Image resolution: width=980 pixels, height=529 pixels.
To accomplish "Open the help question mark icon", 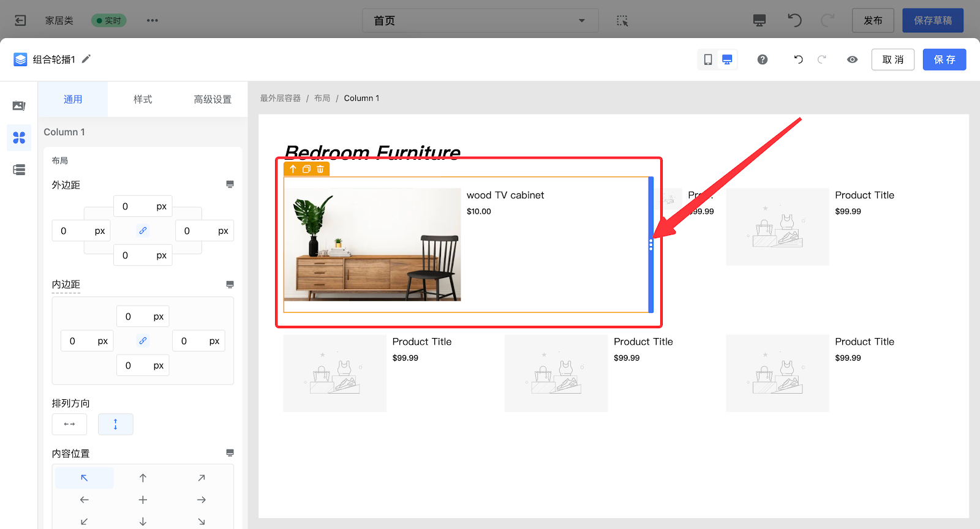I will [763, 59].
